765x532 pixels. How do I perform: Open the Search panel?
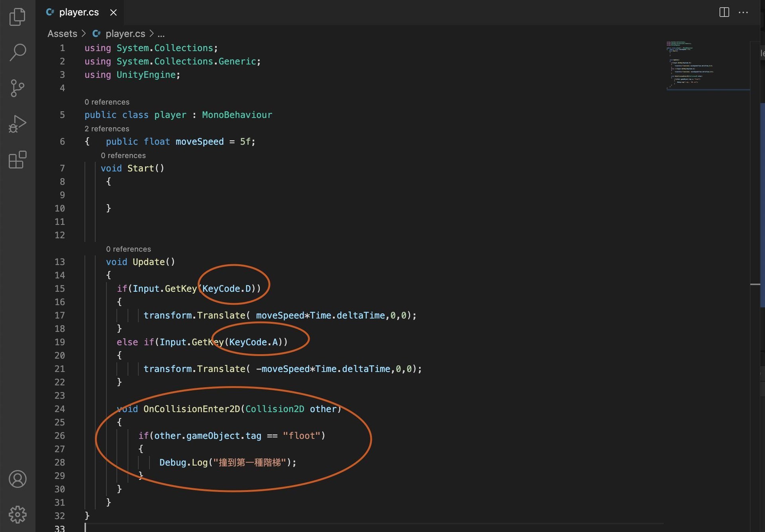click(x=17, y=52)
